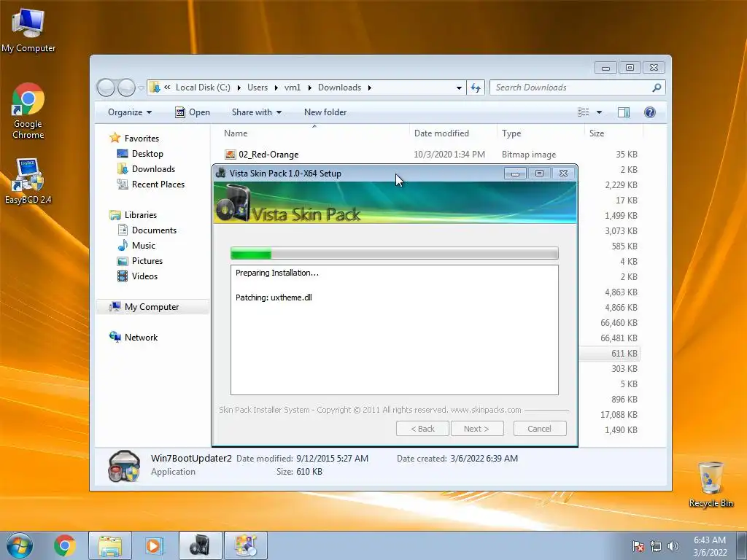
Task: Click the last taskbar program icon
Action: (x=246, y=545)
